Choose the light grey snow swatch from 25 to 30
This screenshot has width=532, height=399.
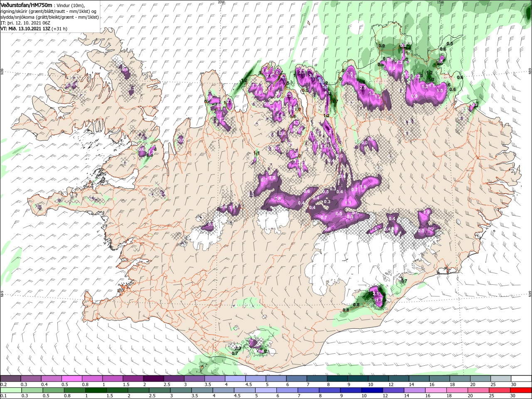click(x=500, y=378)
